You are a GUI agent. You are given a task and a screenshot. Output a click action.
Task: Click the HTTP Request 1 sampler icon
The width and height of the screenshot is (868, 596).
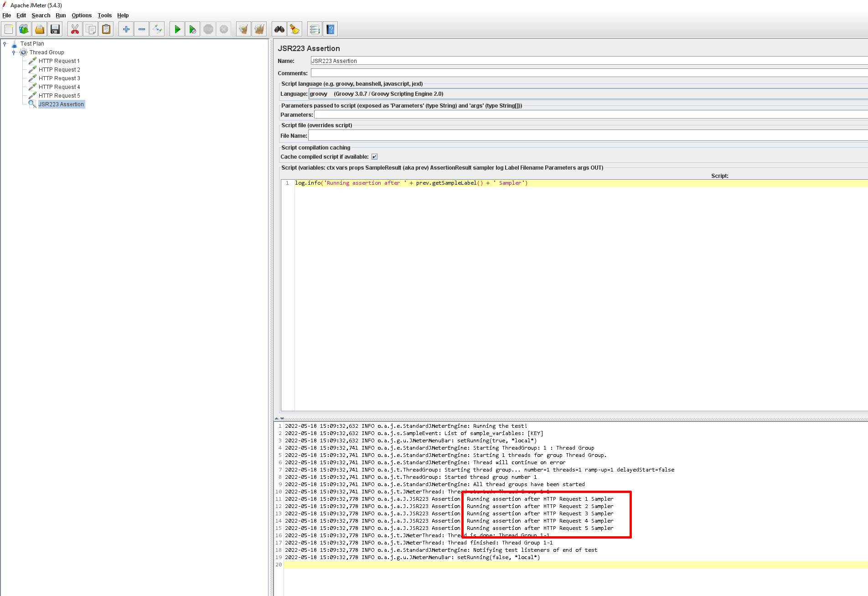tap(33, 61)
